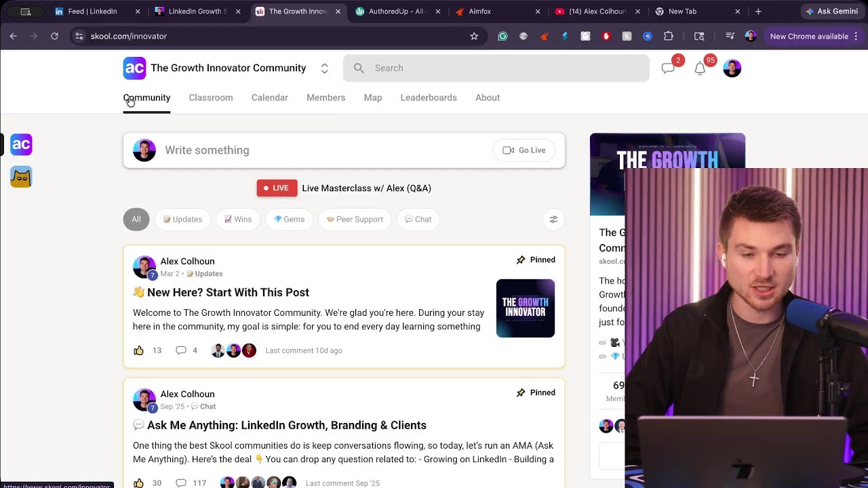Click The Growth Innovator post thumbnail
Screen dimensions: 868x488
click(x=526, y=308)
